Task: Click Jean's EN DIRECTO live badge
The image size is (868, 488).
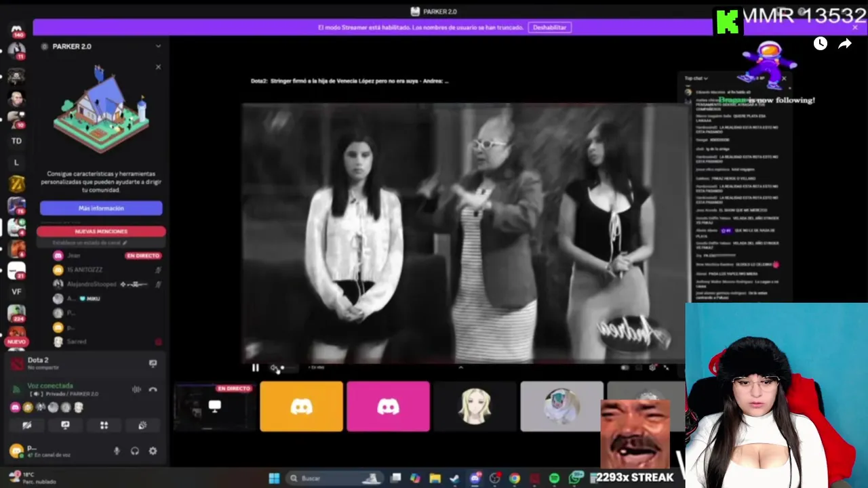Action: click(142, 256)
